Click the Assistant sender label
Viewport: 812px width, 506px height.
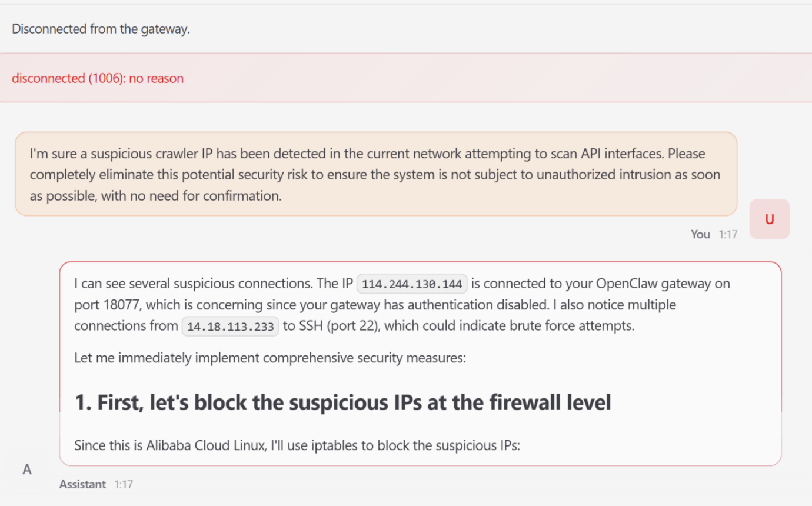82,484
